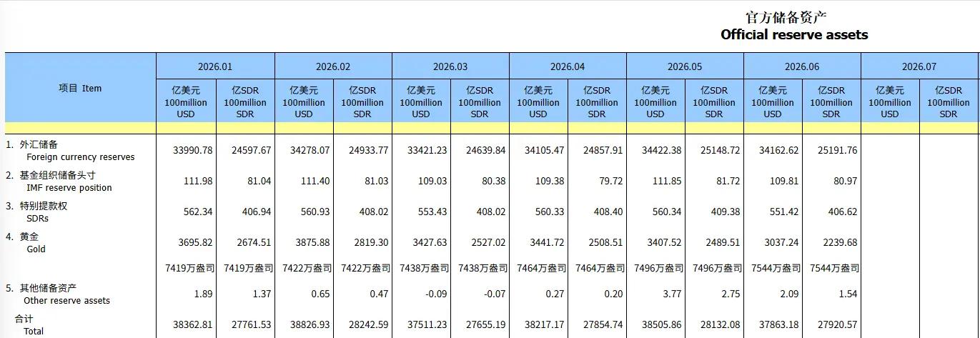
Task: Select the gold value 2508.51
Action: coord(605,242)
